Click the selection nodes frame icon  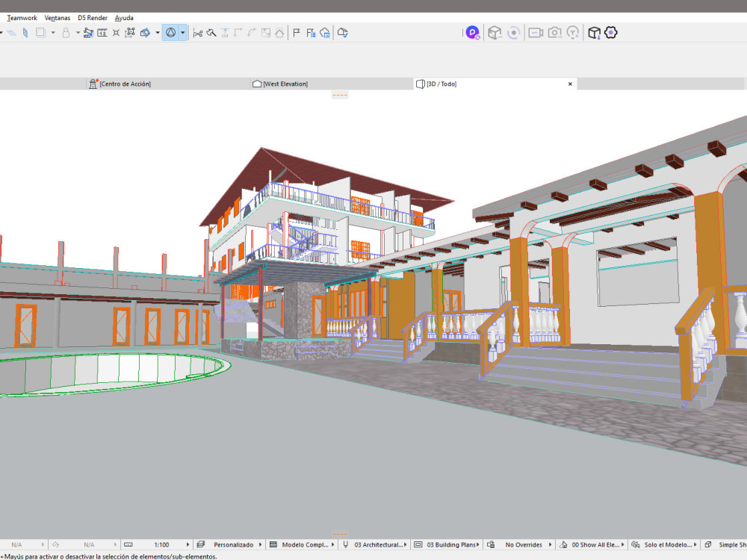click(129, 33)
